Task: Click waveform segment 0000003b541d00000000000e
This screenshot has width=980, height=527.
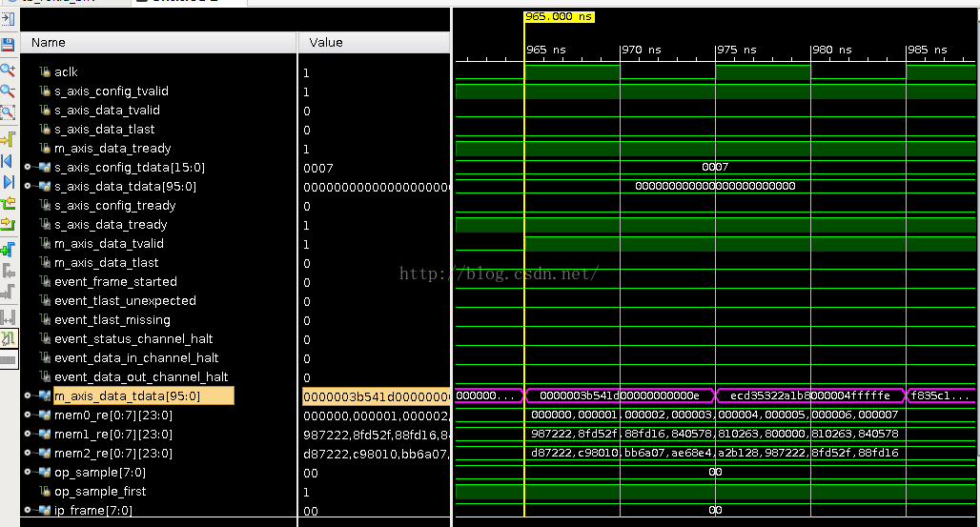Action: pyautogui.click(x=620, y=395)
